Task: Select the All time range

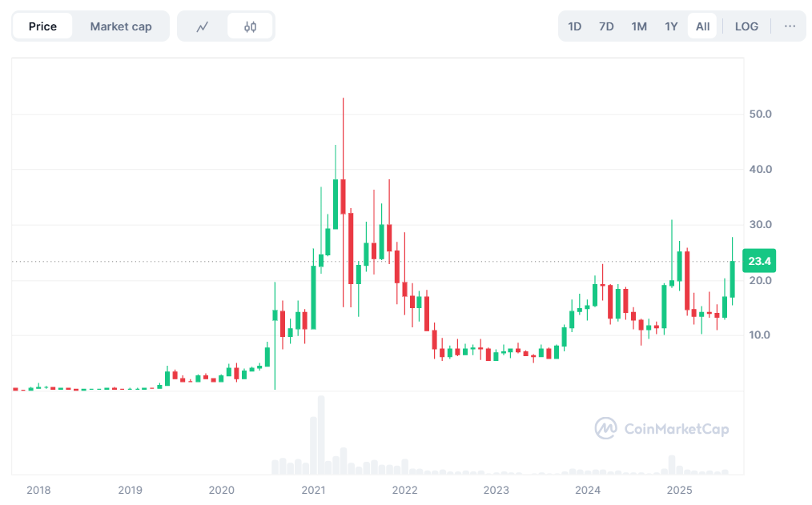Action: (701, 26)
